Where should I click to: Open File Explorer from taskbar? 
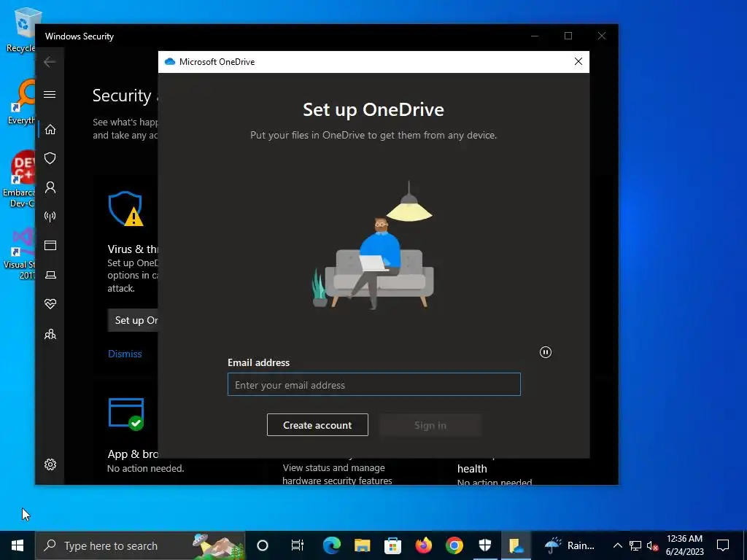coord(362,545)
